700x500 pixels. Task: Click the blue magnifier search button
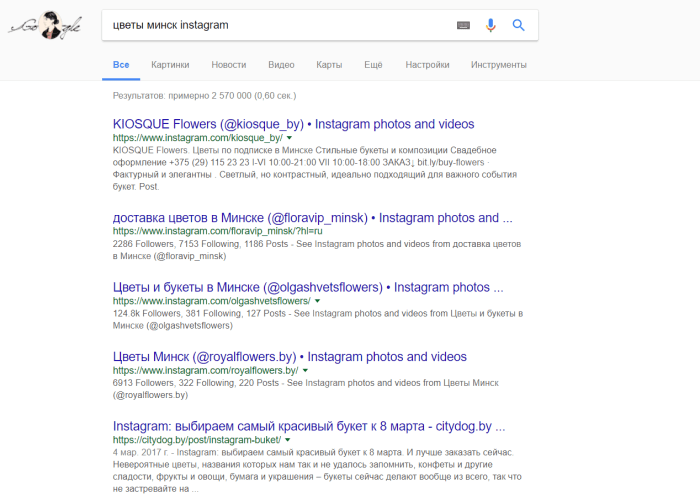[x=518, y=25]
